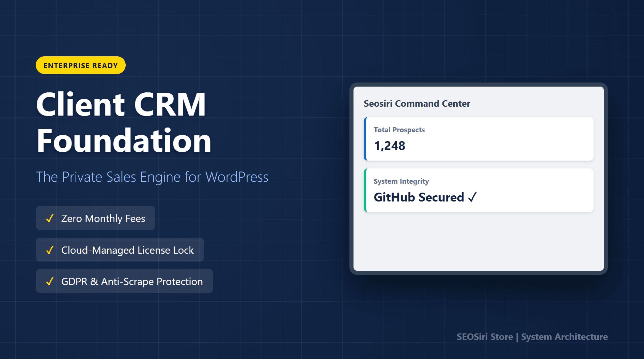Expand the Total Prospects stat card

(x=478, y=138)
